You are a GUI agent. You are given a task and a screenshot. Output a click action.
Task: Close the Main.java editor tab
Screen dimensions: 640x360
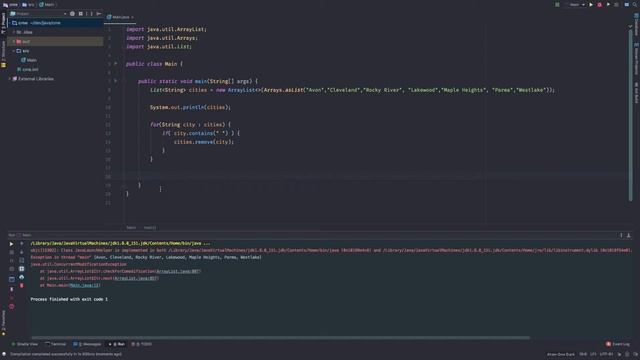click(x=132, y=17)
